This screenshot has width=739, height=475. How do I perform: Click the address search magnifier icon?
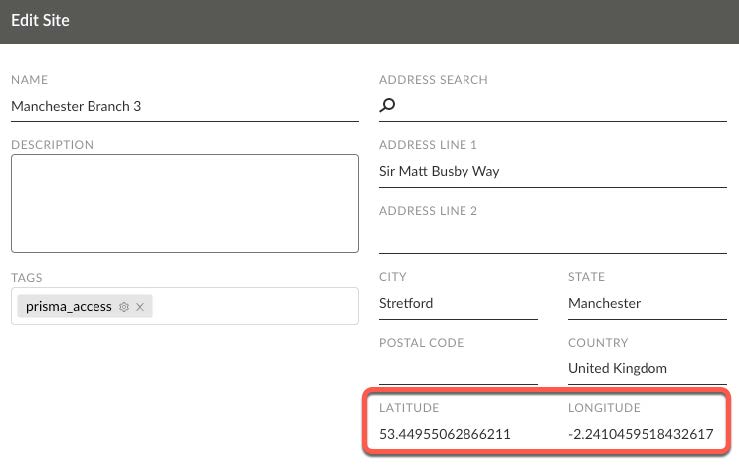[388, 105]
